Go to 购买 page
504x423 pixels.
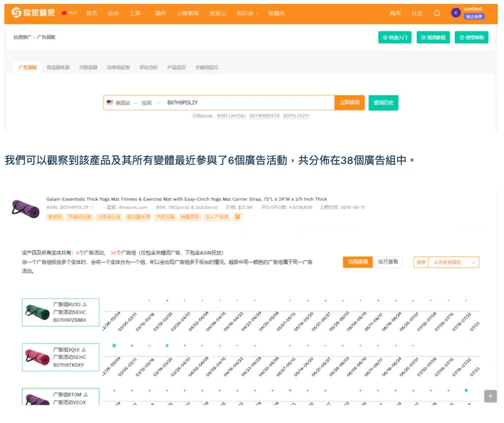(x=395, y=13)
